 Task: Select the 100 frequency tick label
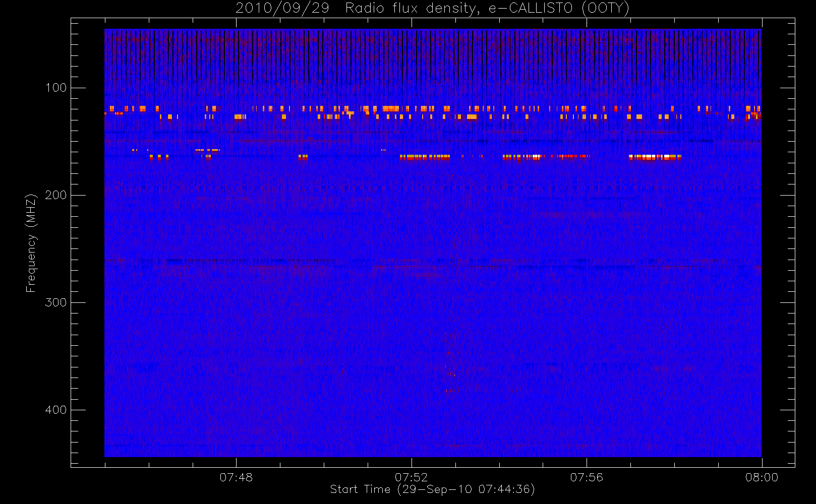[56, 88]
